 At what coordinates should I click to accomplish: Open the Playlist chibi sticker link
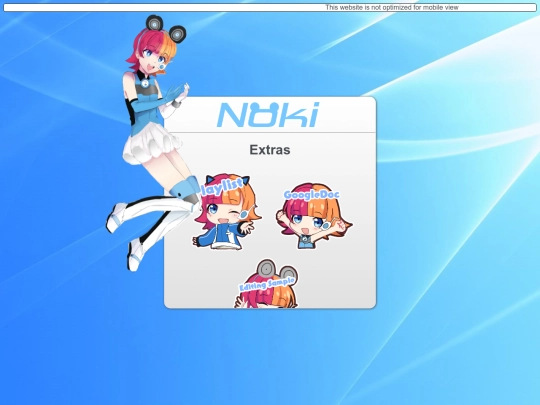click(x=227, y=212)
